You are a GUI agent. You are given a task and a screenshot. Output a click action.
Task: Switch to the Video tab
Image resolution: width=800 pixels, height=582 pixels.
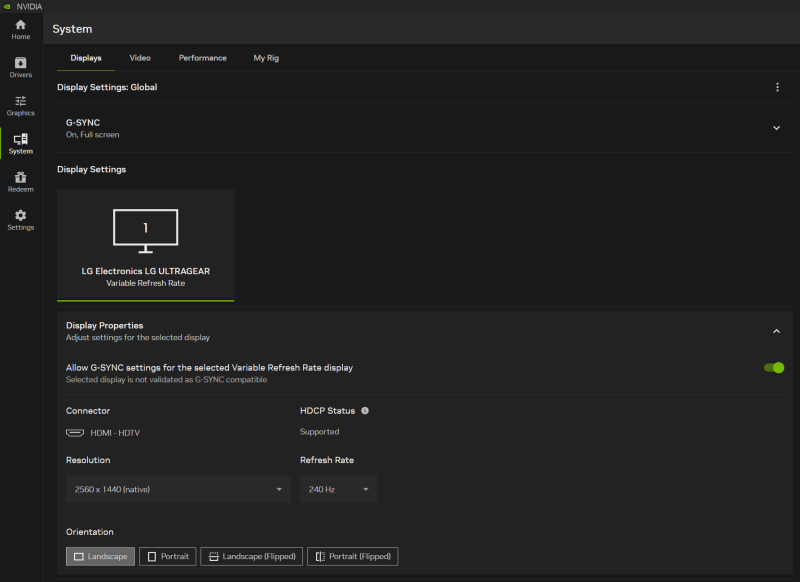[140, 58]
